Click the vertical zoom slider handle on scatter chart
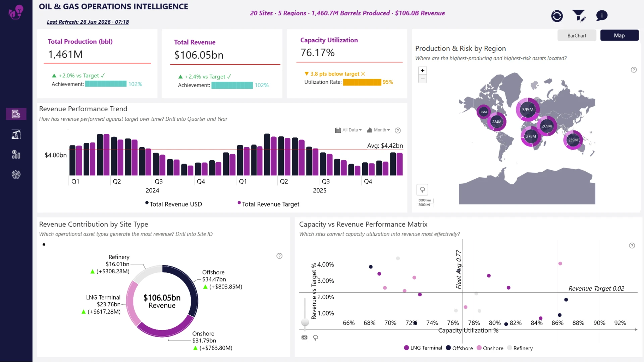The image size is (644, 362). [x=305, y=322]
